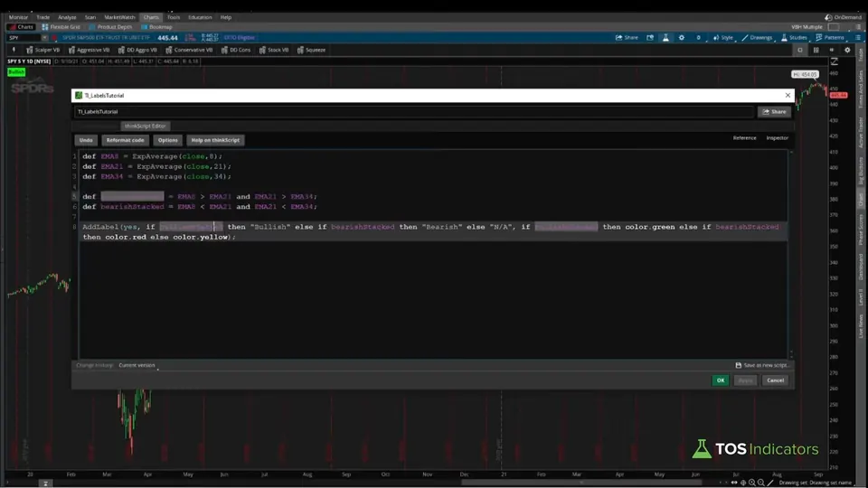The image size is (868, 488).
Task: Open the OnDemand feature
Action: tap(843, 17)
